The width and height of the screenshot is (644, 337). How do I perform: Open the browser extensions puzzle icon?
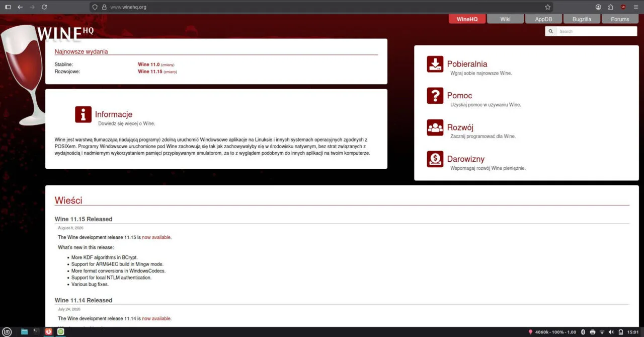point(610,7)
